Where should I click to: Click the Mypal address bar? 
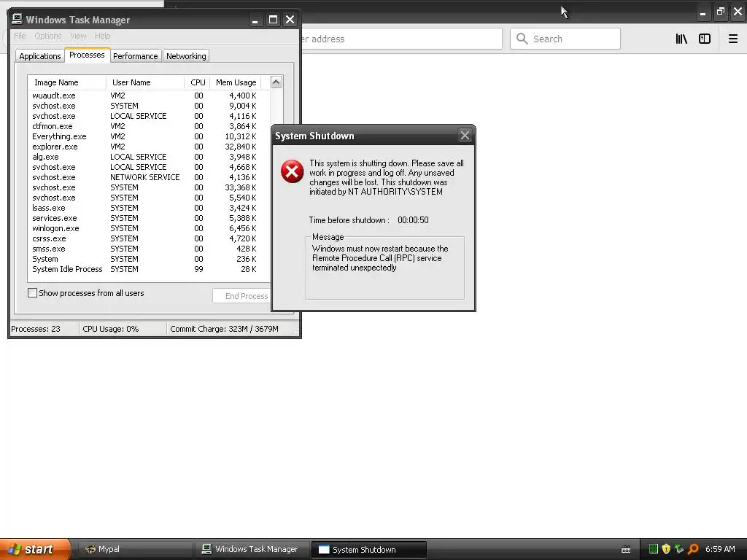pyautogui.click(x=400, y=39)
